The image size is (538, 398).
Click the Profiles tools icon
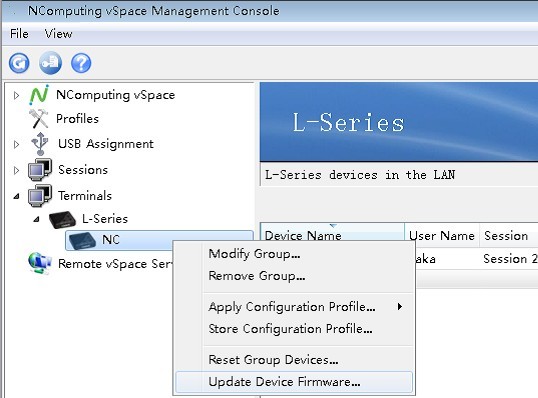(39, 119)
